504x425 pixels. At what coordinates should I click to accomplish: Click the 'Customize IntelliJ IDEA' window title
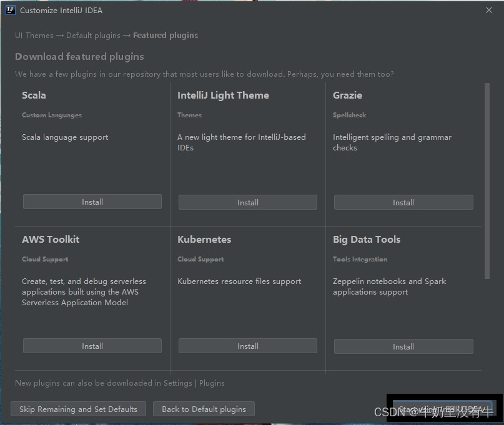[61, 10]
